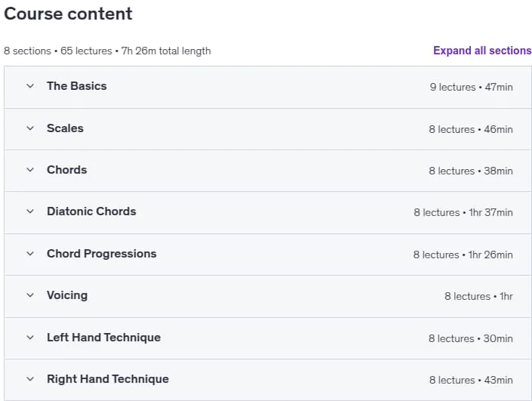Click chevron beside Chord Progressions
Image resolution: width=532 pixels, height=401 pixels.
pos(30,254)
